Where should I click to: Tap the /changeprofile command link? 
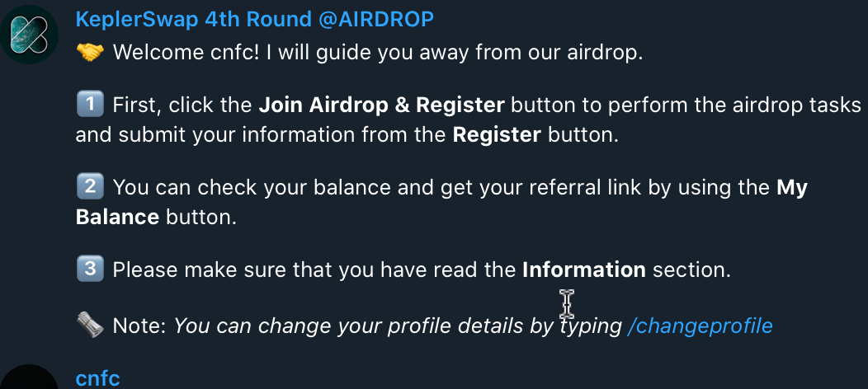pyautogui.click(x=700, y=326)
